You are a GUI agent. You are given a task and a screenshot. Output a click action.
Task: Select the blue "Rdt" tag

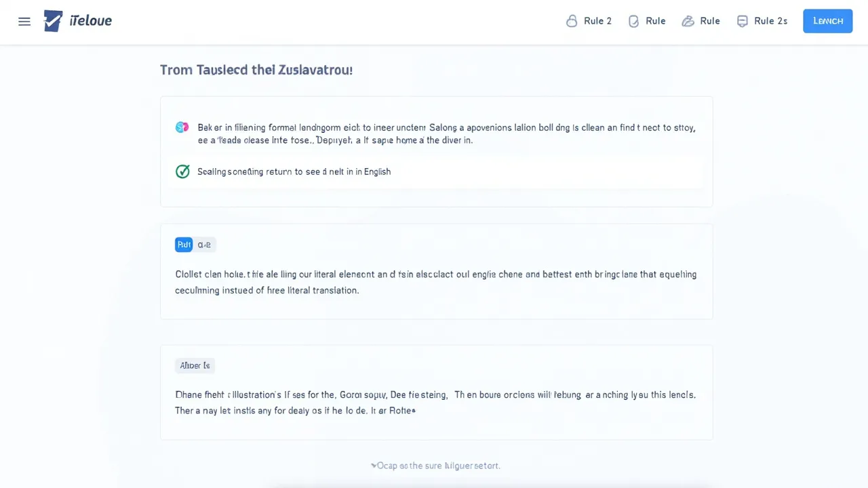[184, 245]
